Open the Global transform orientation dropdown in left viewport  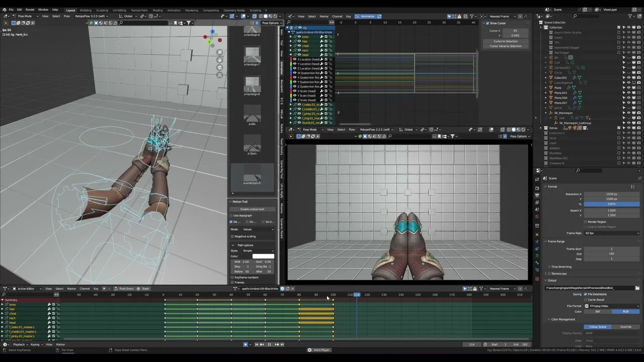129,16
